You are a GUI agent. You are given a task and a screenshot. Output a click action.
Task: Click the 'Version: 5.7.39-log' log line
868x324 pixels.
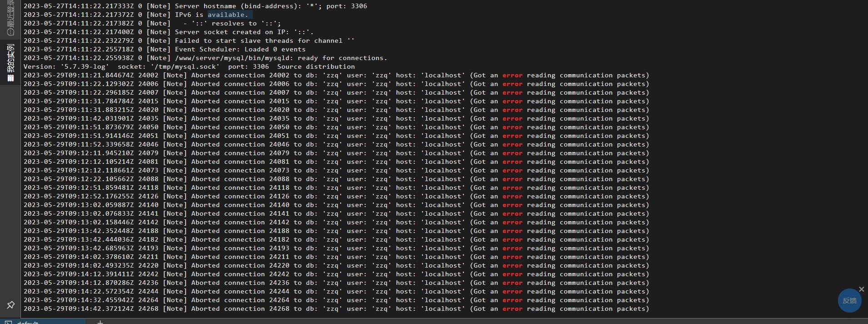tap(189, 66)
